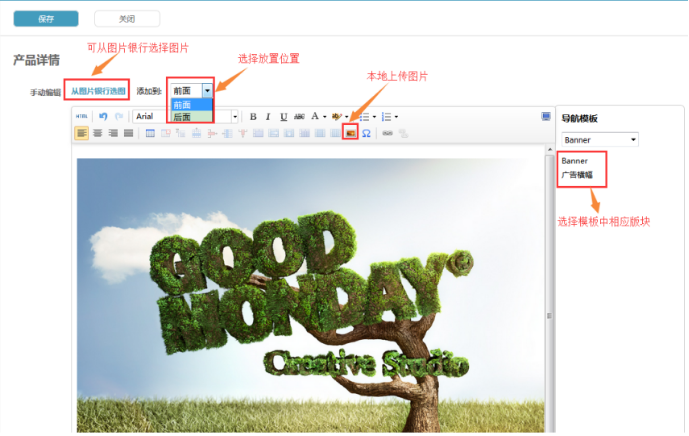Image resolution: width=689 pixels, height=436 pixels.
Task: Open the font size dropdown arrow
Action: point(235,116)
